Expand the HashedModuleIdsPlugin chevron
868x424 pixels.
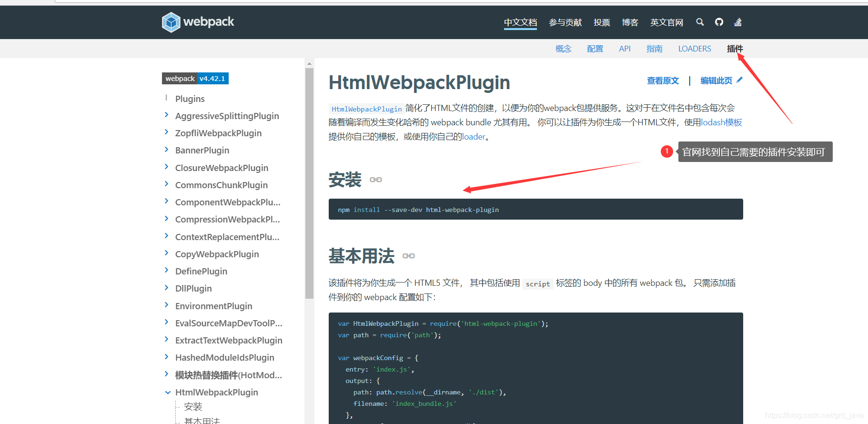pos(166,356)
